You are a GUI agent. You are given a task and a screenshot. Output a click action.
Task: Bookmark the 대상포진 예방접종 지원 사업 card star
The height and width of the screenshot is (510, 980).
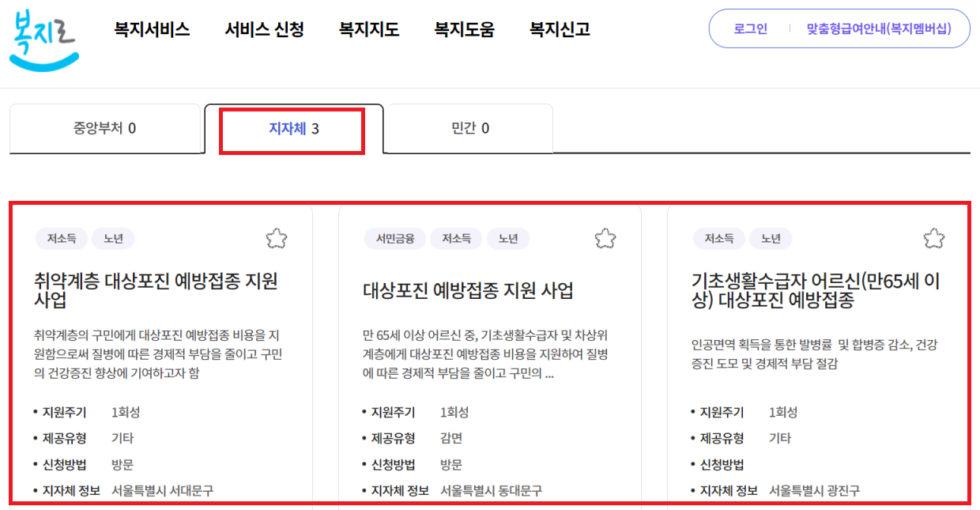(606, 237)
